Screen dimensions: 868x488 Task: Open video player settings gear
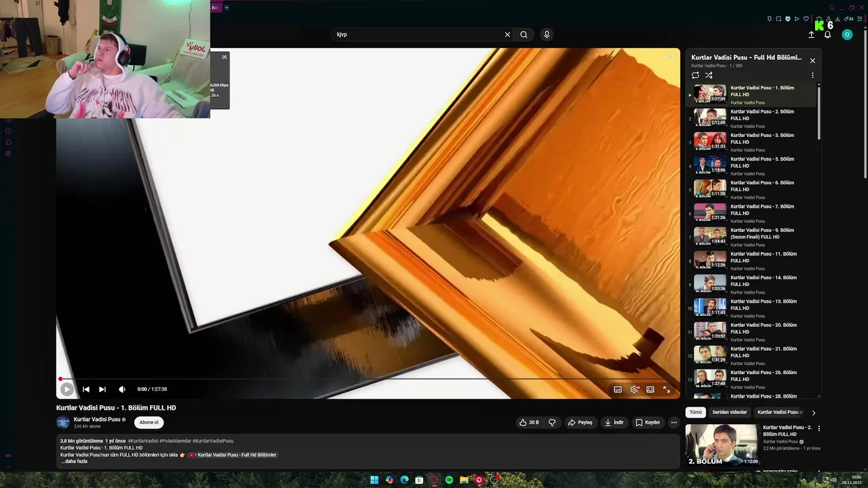point(635,389)
